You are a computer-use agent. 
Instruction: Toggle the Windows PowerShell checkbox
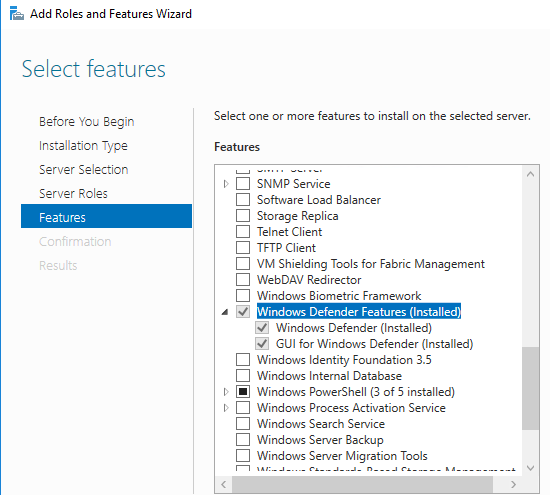(x=243, y=392)
